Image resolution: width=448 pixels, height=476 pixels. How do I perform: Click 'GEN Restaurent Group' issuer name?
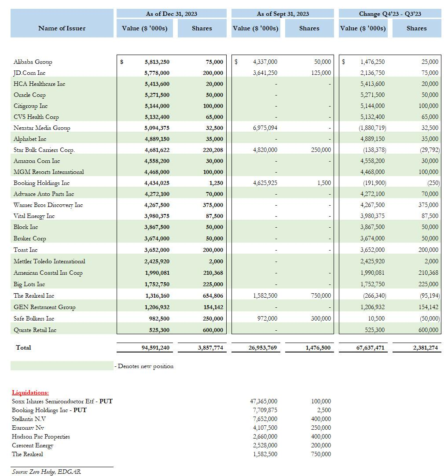point(44,307)
